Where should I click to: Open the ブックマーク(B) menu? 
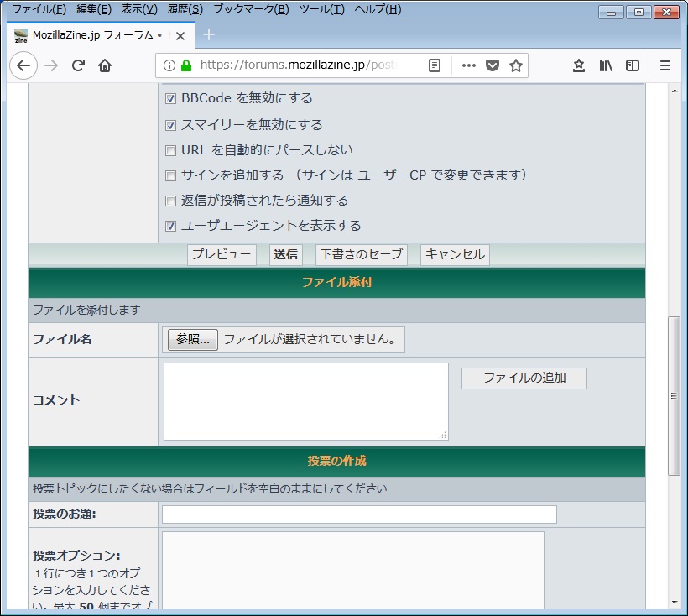click(x=250, y=9)
